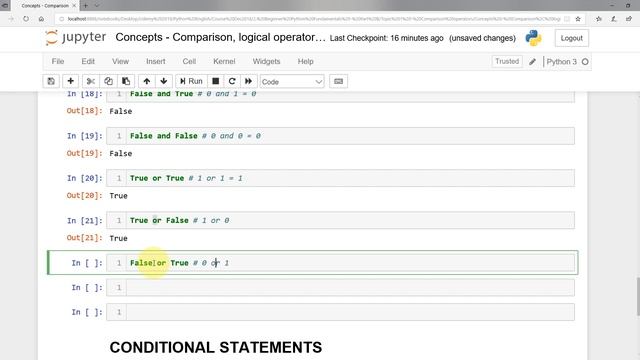Select the Concepts - Comparison browser tab
The width and height of the screenshot is (640, 360).
pos(45,6)
